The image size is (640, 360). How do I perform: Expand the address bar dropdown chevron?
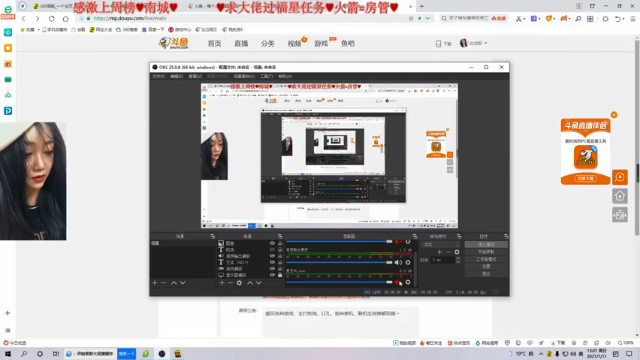(x=427, y=19)
